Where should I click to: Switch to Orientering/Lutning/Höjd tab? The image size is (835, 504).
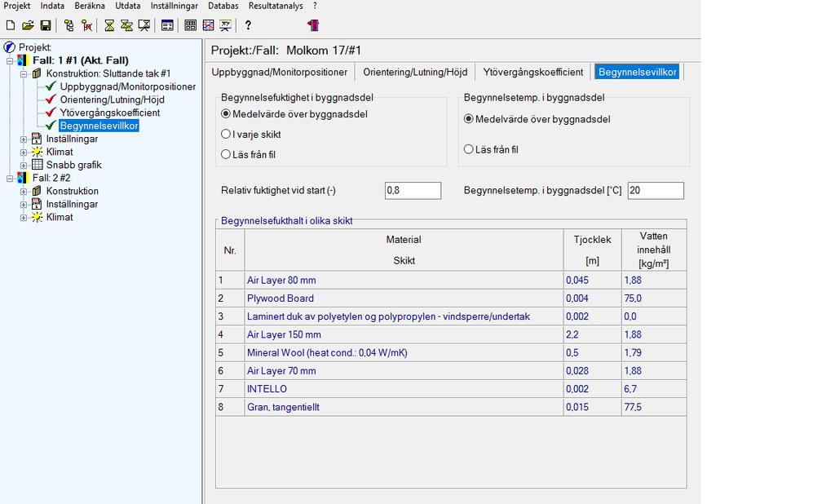pyautogui.click(x=415, y=72)
